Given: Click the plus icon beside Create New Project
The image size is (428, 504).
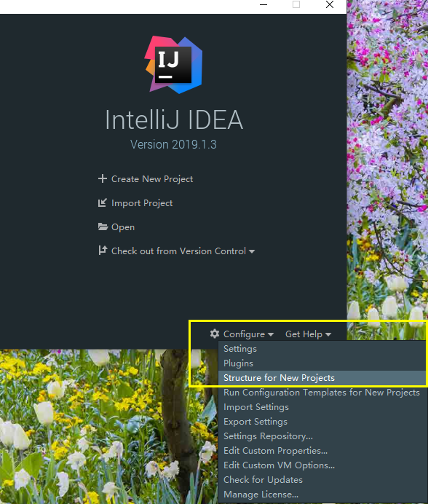Looking at the screenshot, I should coord(102,178).
